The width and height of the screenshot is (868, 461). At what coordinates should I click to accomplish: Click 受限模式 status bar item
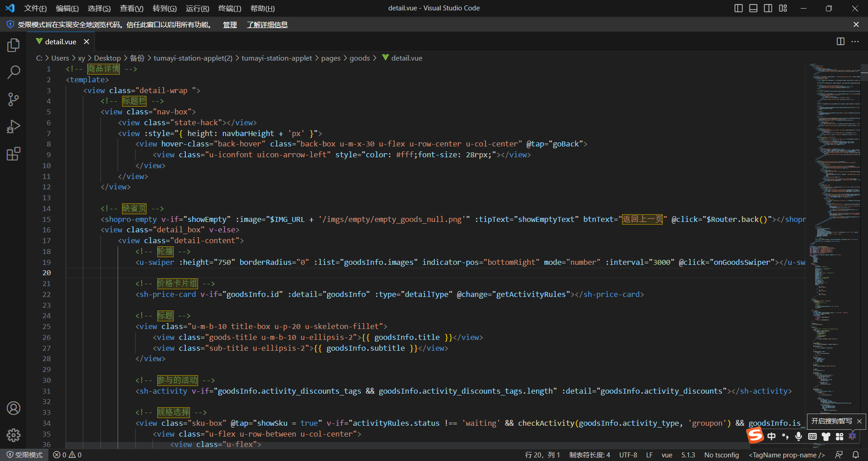tap(24, 455)
